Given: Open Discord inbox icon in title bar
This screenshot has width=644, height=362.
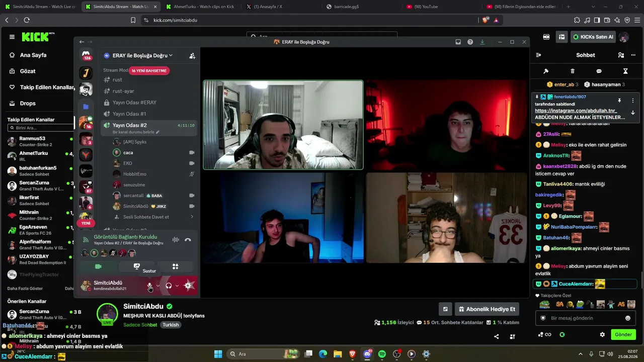Looking at the screenshot, I should pos(458,42).
